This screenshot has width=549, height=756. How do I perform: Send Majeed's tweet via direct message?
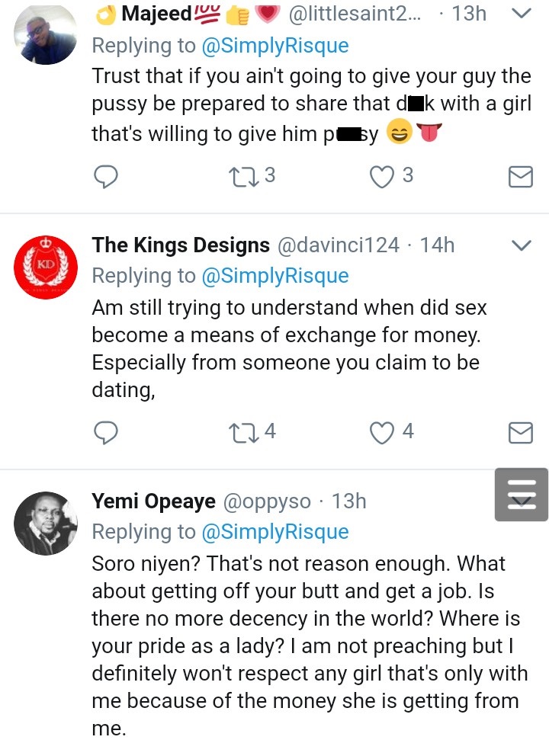[x=520, y=178]
